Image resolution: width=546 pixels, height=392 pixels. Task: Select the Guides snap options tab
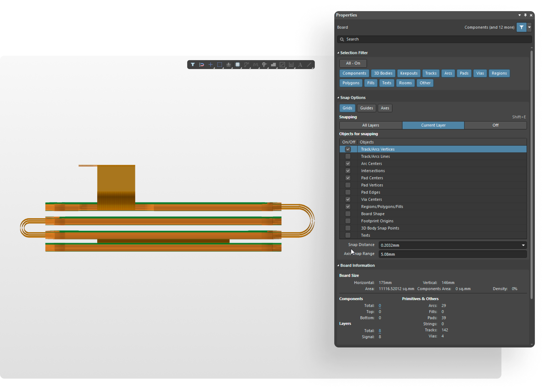[366, 108]
